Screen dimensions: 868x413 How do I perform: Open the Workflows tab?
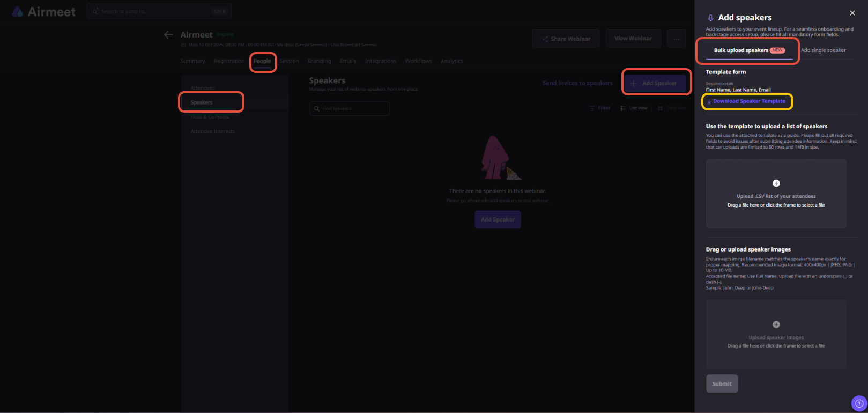(418, 61)
